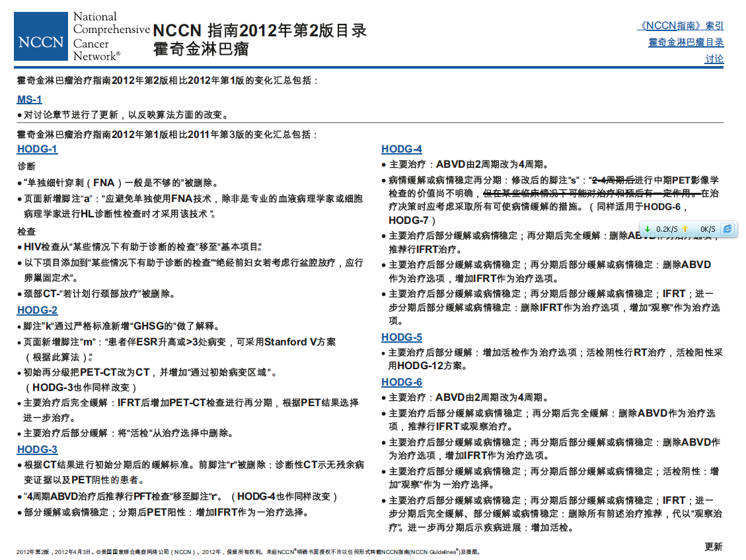Image resolution: width=746 pixels, height=560 pixels.
Task: Click the 0K/S upload speed value
Action: tap(708, 229)
